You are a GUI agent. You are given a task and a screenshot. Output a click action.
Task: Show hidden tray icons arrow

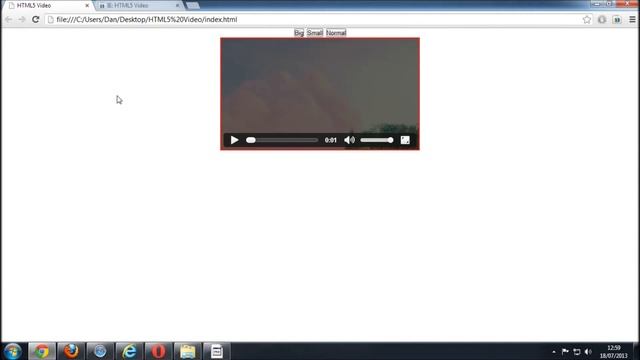point(554,351)
